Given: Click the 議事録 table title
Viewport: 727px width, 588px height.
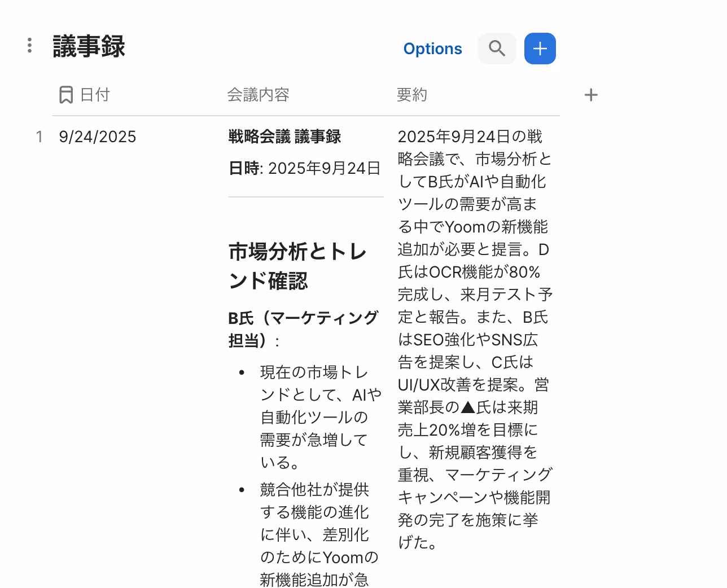Looking at the screenshot, I should pos(89,46).
